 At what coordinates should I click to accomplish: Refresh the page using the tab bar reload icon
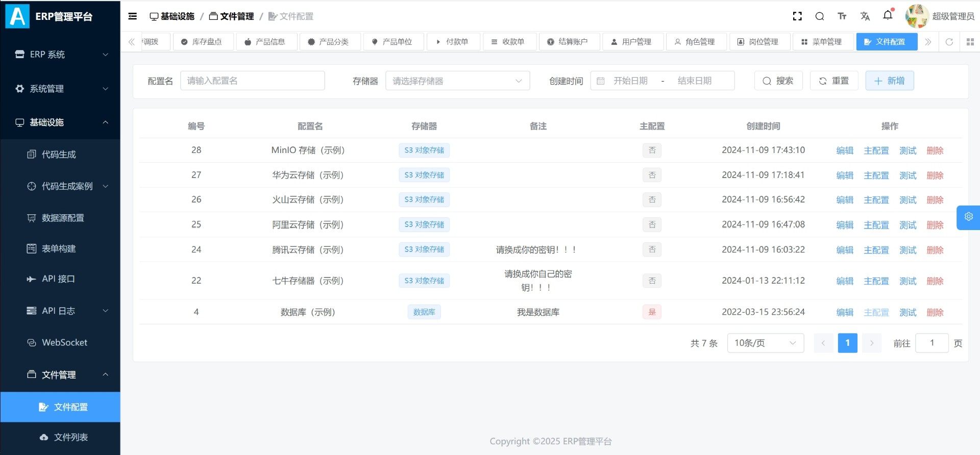pos(949,42)
